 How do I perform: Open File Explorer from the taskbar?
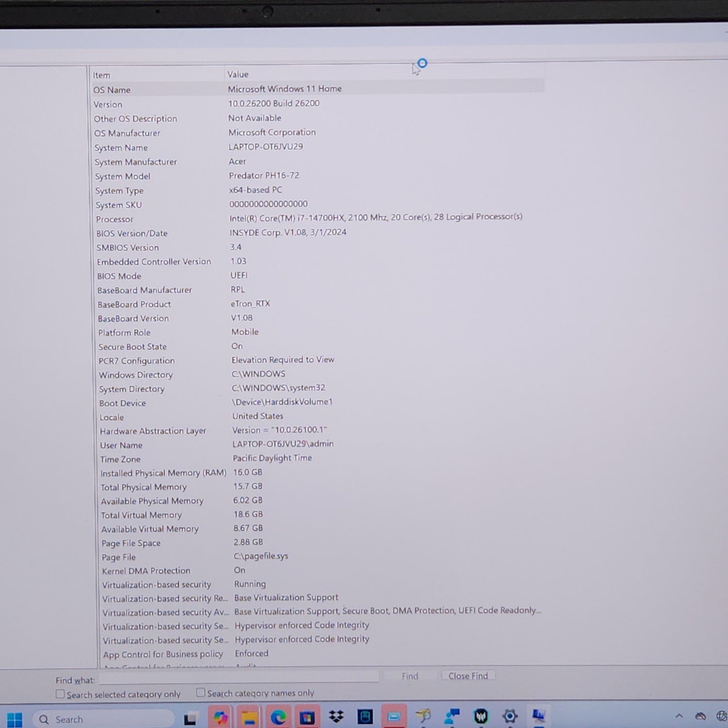click(249, 717)
